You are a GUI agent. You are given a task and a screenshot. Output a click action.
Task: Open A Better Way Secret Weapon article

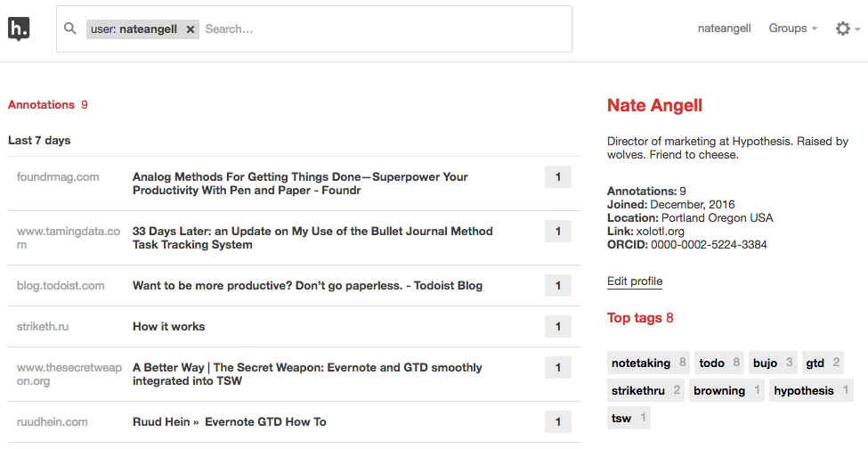click(x=307, y=373)
